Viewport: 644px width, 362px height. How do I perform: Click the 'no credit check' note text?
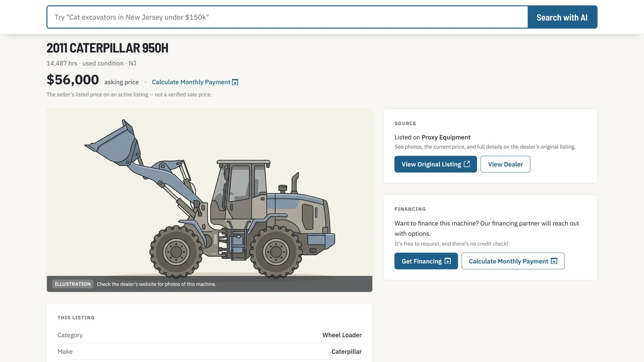[451, 244]
